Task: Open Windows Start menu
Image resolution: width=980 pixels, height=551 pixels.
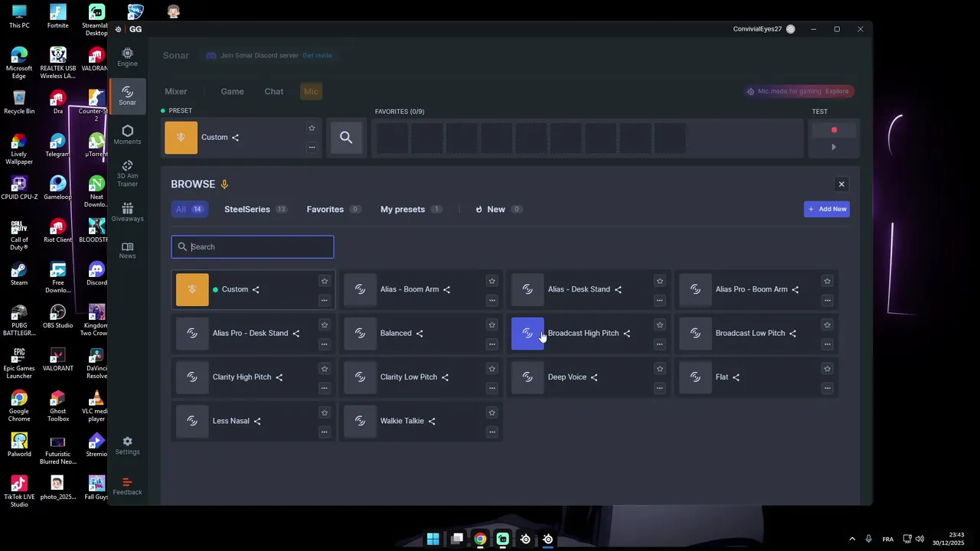Action: click(x=433, y=540)
